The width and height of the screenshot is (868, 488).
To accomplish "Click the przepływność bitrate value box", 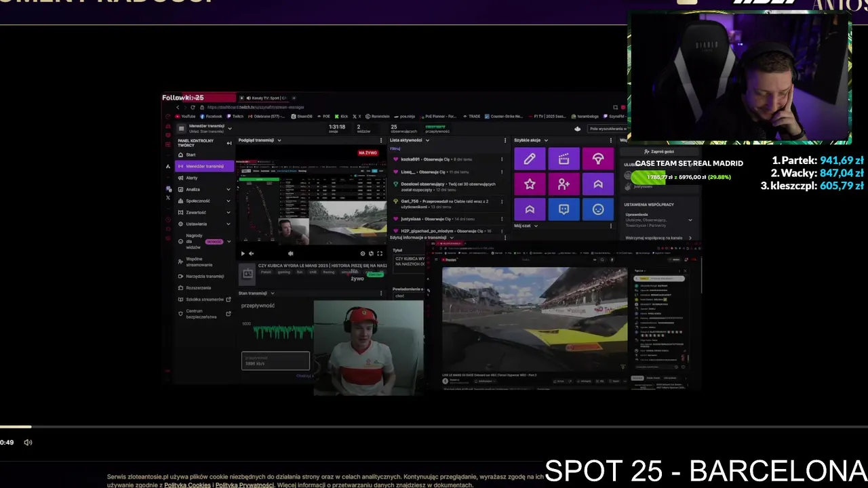I will [x=275, y=361].
